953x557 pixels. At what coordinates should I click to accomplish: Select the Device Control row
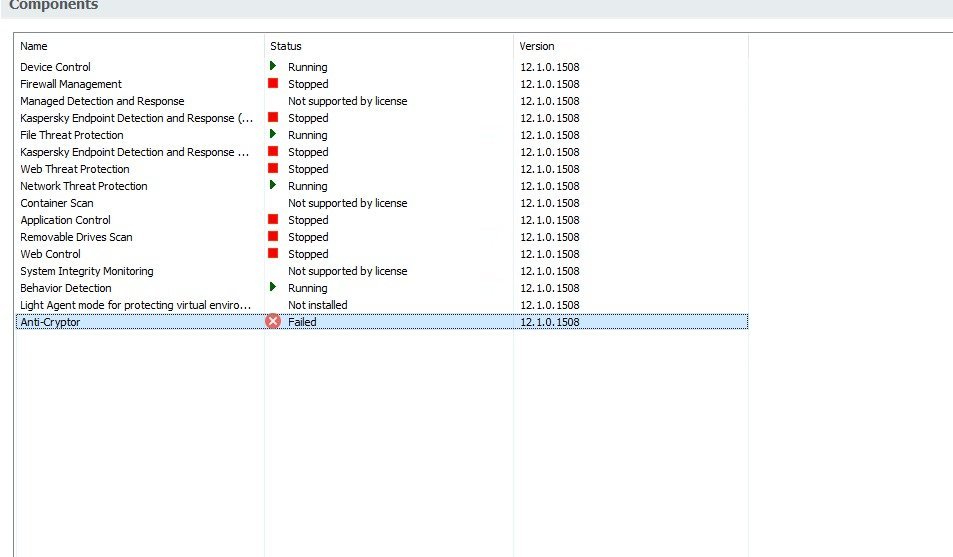[x=382, y=67]
